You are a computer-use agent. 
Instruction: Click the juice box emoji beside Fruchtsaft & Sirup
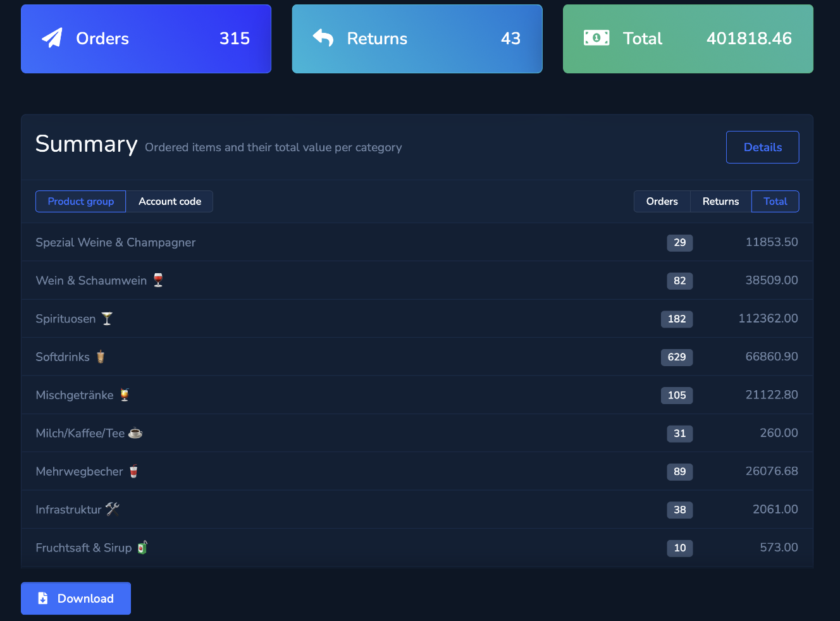pyautogui.click(x=142, y=548)
